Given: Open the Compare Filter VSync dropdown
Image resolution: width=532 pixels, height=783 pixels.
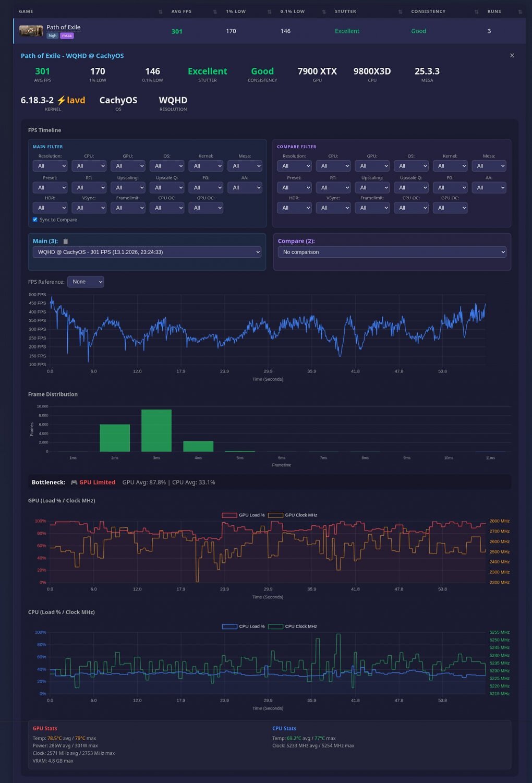Looking at the screenshot, I should pyautogui.click(x=333, y=208).
